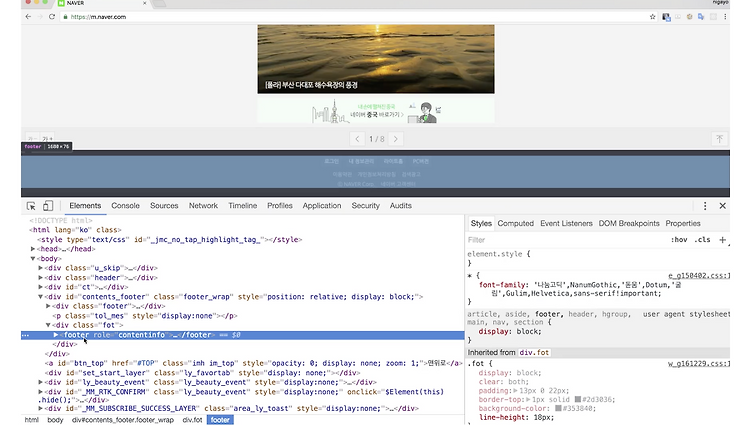Select div.fot in the breadcrumb bar
Image resolution: width=750 pixels, height=425 pixels.
pos(192,420)
